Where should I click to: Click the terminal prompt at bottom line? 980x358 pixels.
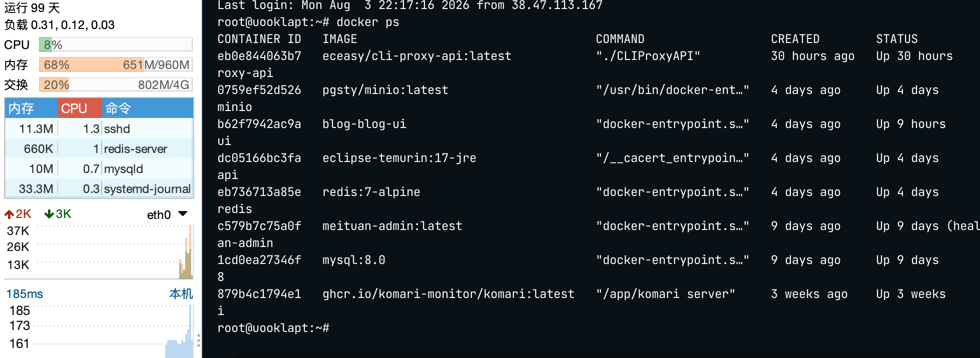coord(273,328)
